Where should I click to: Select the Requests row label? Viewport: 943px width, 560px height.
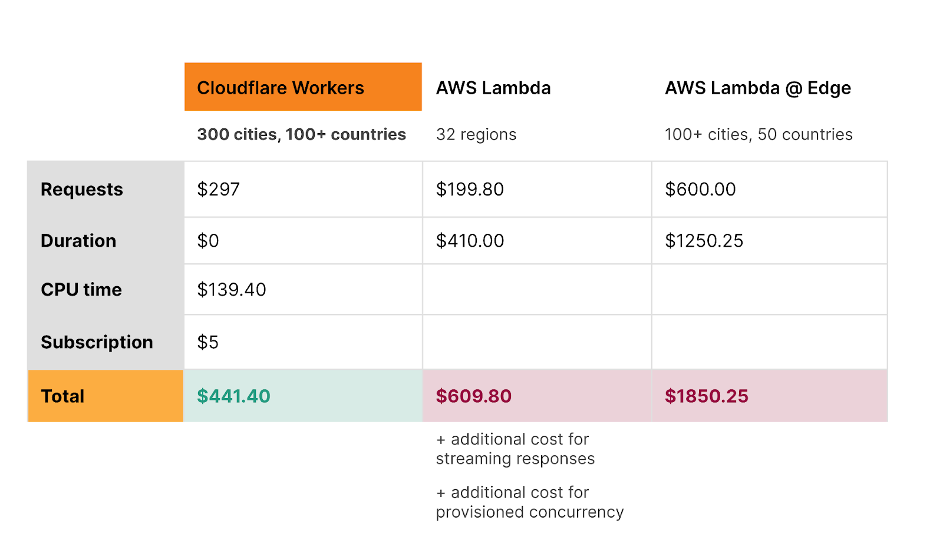tap(82, 189)
